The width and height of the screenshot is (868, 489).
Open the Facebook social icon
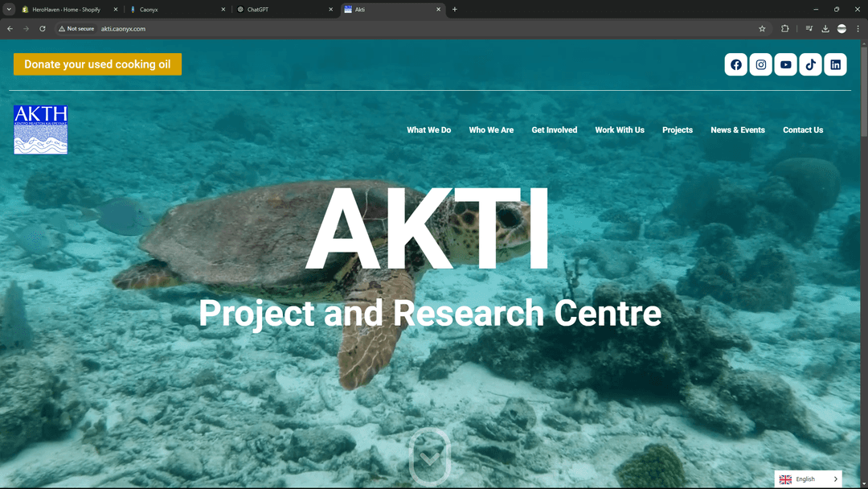[x=736, y=64]
